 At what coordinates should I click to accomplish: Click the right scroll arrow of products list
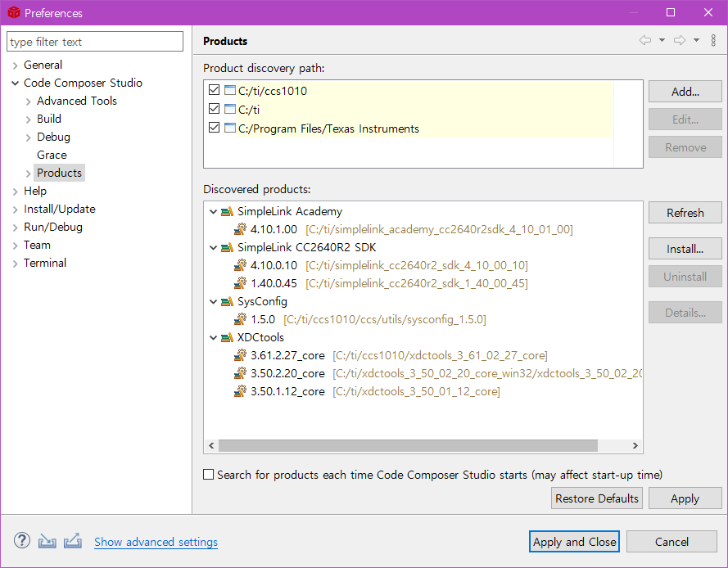(x=635, y=445)
